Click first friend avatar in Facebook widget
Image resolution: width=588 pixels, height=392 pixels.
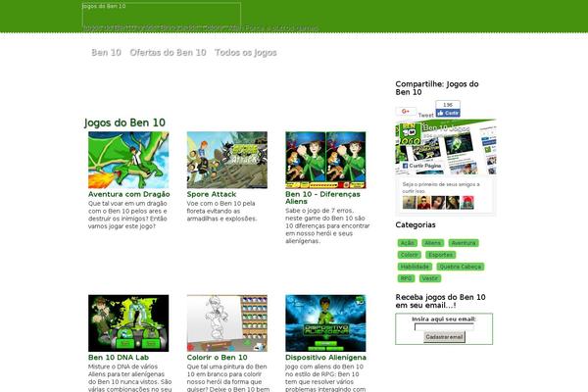(x=409, y=203)
